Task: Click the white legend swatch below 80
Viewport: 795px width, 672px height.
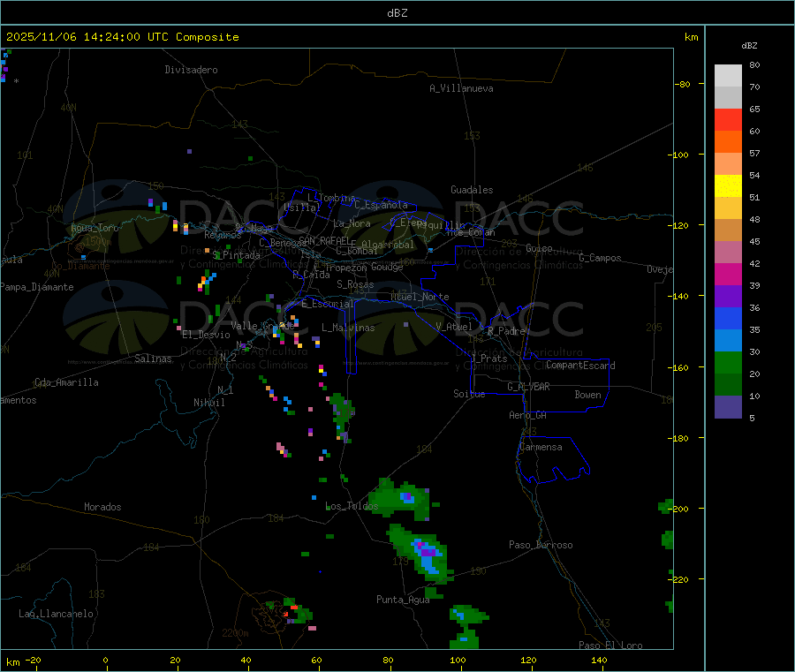Action: pos(728,76)
